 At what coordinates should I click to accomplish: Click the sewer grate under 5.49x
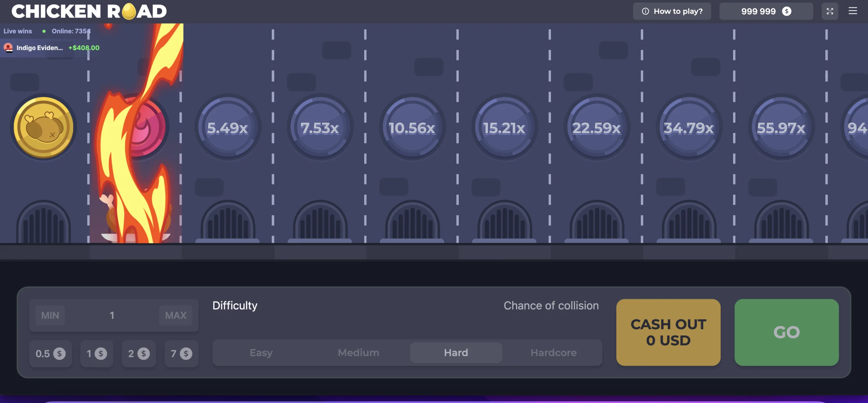[228, 221]
